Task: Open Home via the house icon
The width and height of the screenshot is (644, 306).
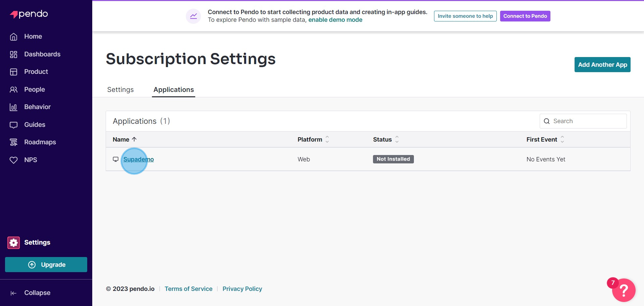Action: [x=13, y=37]
